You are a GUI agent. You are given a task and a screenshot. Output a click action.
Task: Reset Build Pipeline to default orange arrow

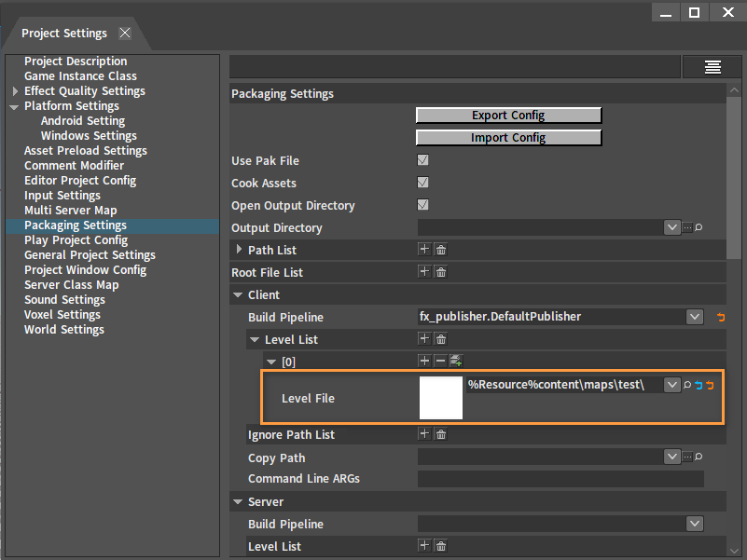click(x=721, y=317)
